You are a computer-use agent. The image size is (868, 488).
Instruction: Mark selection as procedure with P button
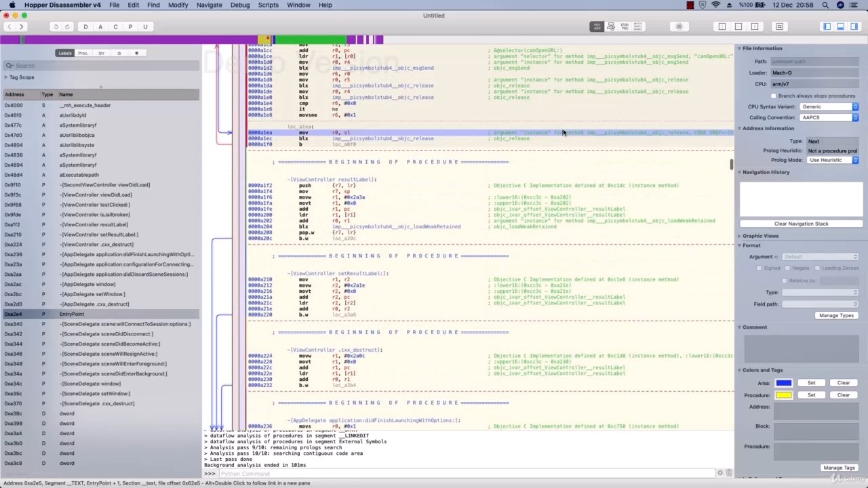[x=130, y=26]
